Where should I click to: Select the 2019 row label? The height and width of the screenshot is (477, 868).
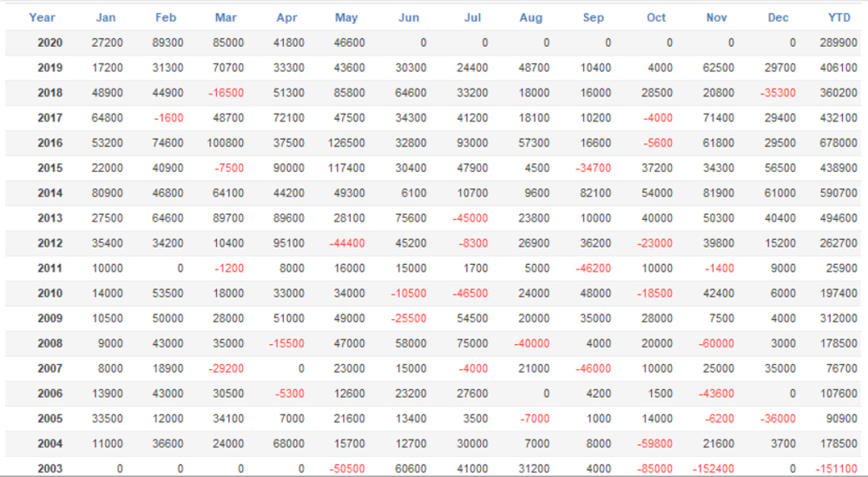49,68
